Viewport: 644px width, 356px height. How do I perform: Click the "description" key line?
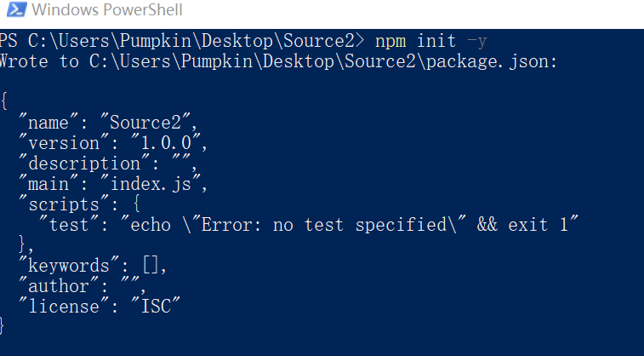108,164
